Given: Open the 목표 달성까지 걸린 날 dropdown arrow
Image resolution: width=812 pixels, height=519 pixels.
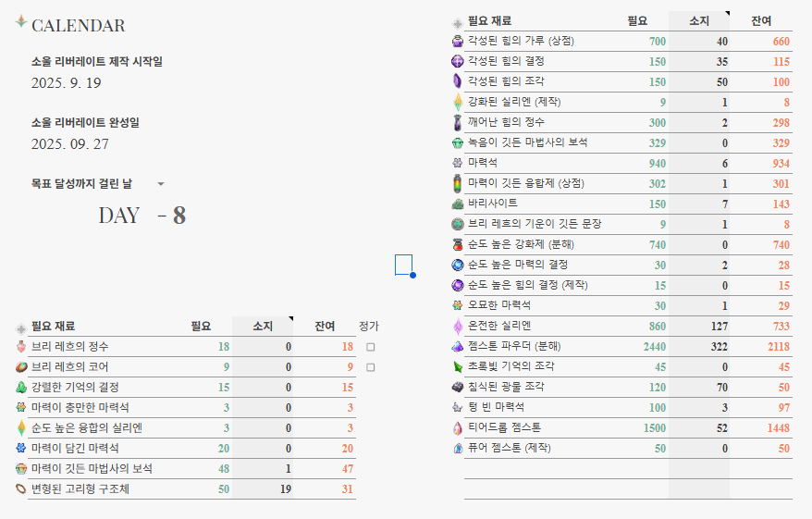Looking at the screenshot, I should pyautogui.click(x=161, y=184).
